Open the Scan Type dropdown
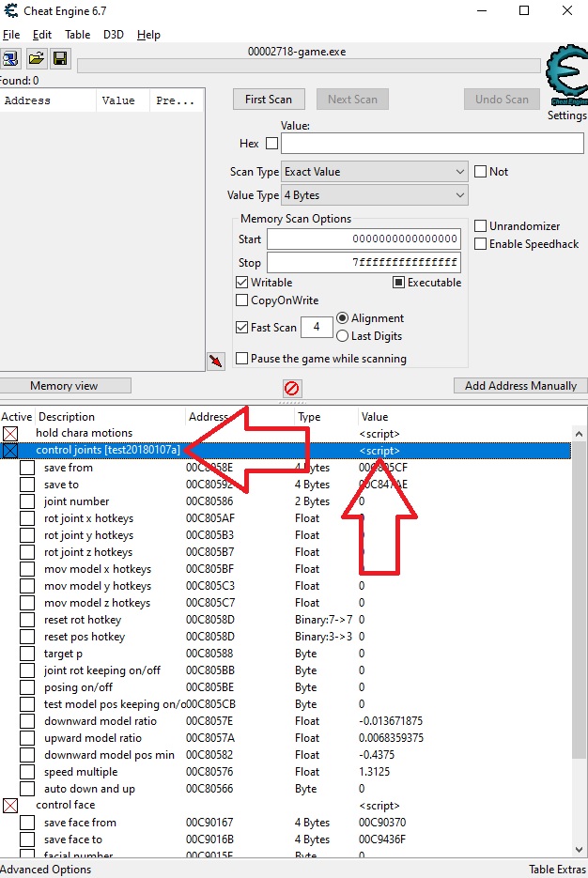 (375, 172)
